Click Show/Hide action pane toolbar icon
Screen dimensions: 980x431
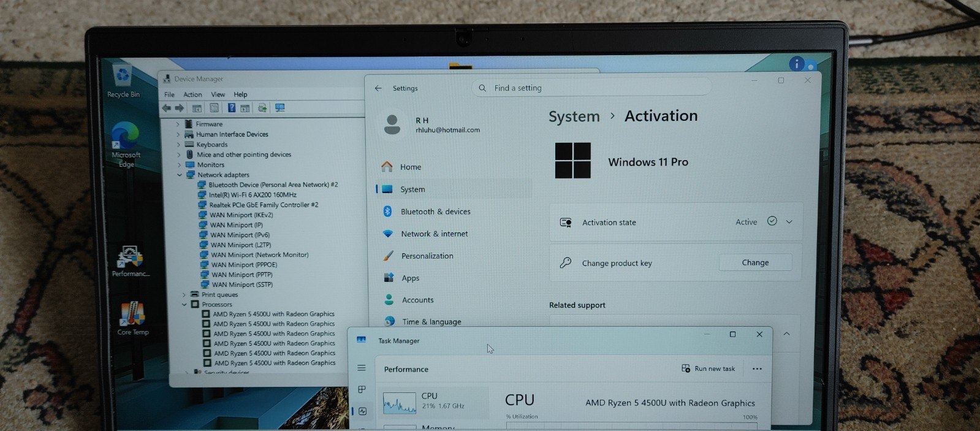tap(245, 108)
